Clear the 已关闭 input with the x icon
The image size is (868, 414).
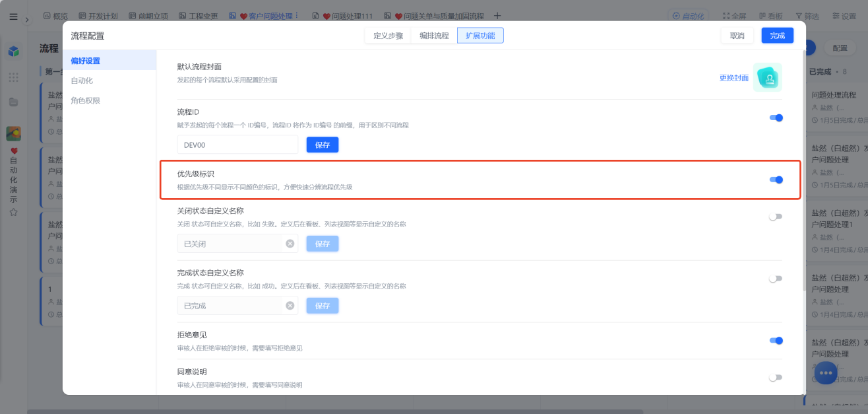click(290, 244)
